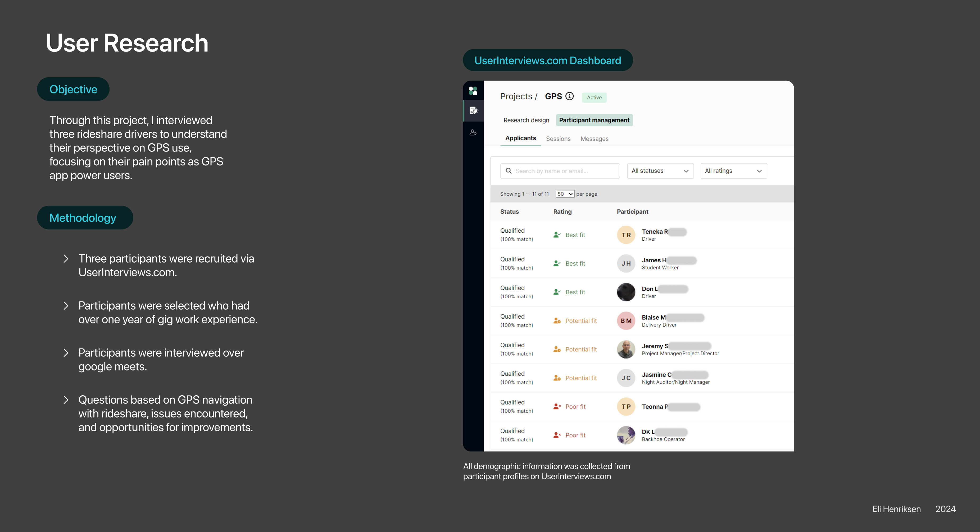Image resolution: width=980 pixels, height=532 pixels.
Task: Switch to the Messages tab
Action: click(594, 139)
